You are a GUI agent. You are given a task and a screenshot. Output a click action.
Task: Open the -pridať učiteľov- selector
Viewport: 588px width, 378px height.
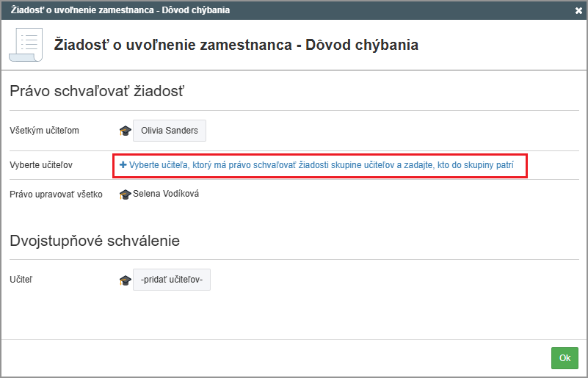pyautogui.click(x=172, y=280)
